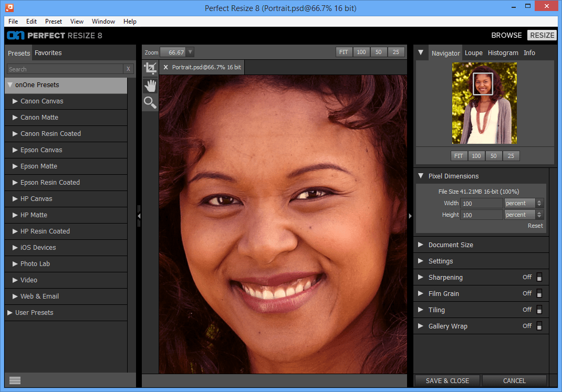The width and height of the screenshot is (562, 392).
Task: Close the Portrait.psd document tab
Action: 165,67
